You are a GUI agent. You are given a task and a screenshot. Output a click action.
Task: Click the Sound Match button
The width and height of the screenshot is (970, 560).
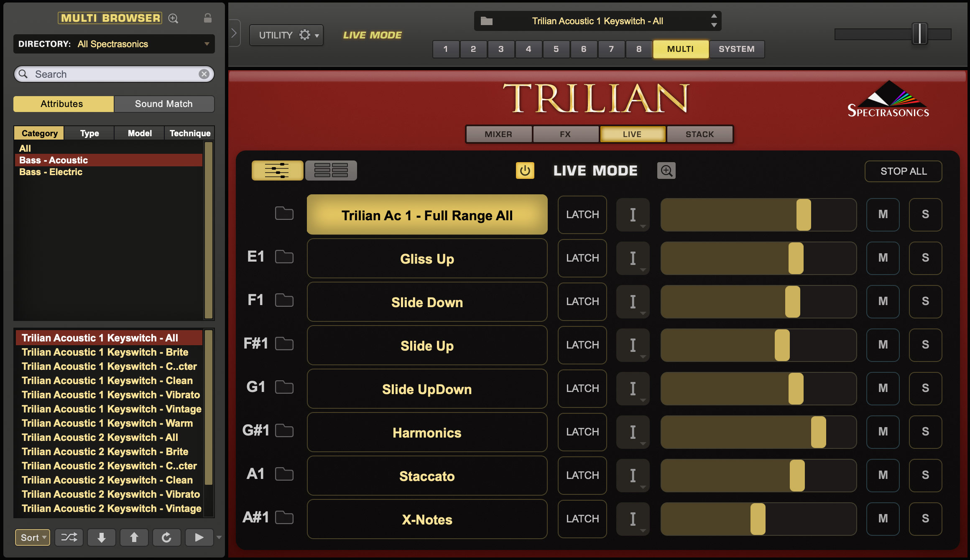click(163, 103)
